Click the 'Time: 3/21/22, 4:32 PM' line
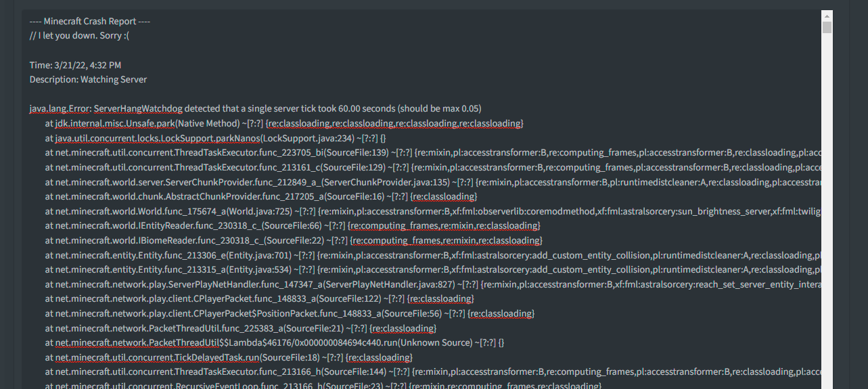The image size is (868, 389). pyautogui.click(x=76, y=65)
